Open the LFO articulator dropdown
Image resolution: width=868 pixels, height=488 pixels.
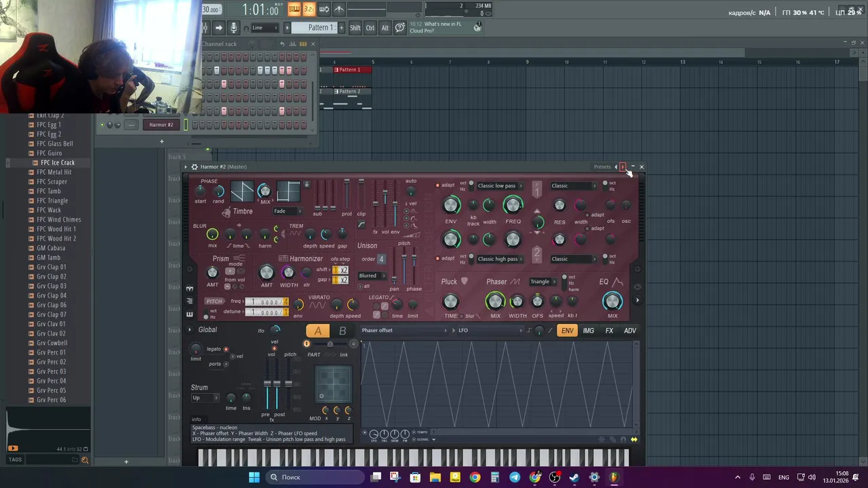490,331
